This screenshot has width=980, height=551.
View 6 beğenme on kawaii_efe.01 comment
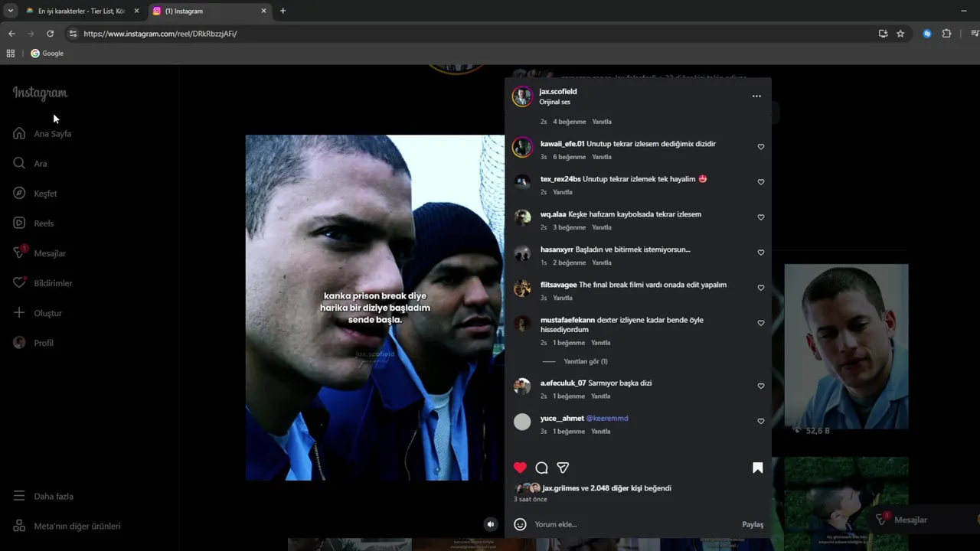[569, 157]
